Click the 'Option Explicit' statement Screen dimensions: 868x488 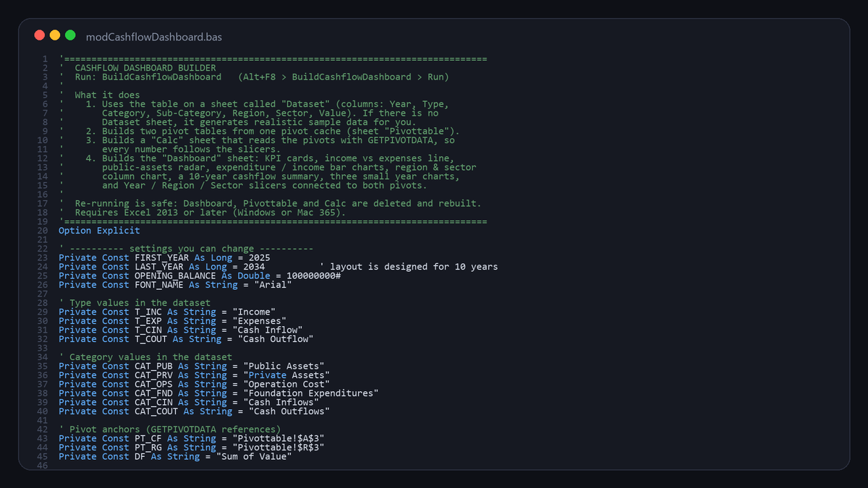(100, 231)
